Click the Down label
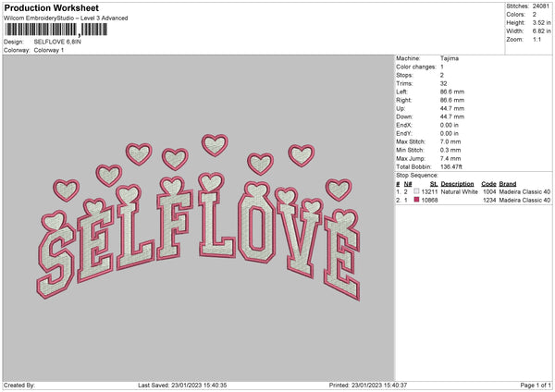 (404, 116)
